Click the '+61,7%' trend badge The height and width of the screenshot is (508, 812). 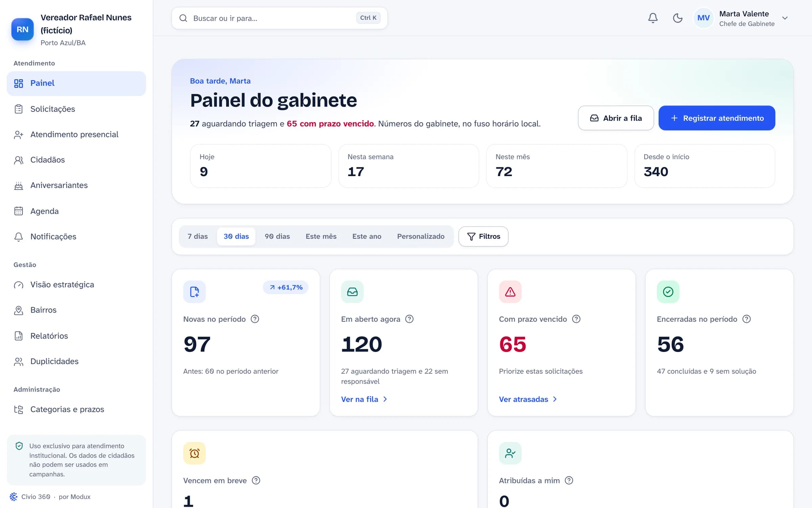286,287
